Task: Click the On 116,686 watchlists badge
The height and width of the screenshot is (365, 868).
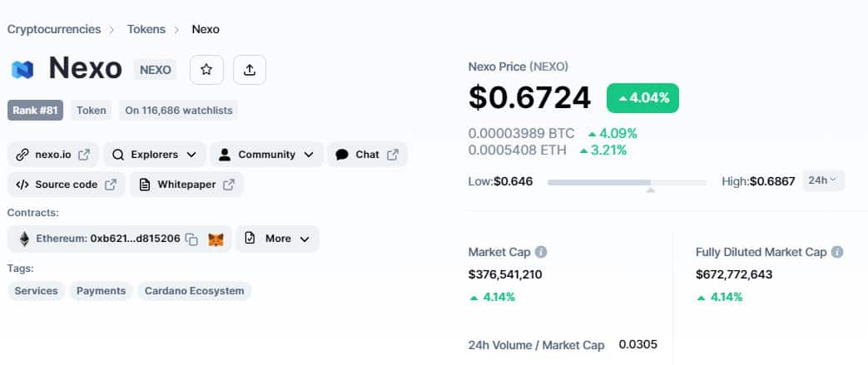Action: (x=179, y=110)
